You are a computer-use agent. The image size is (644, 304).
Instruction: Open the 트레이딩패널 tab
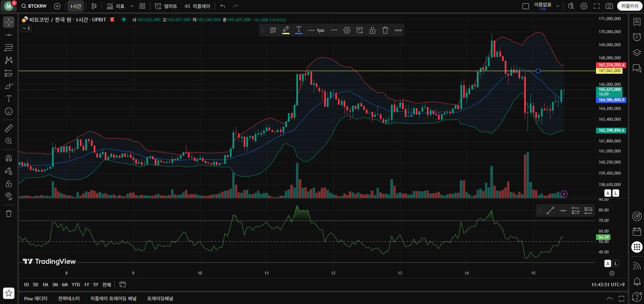click(x=160, y=298)
